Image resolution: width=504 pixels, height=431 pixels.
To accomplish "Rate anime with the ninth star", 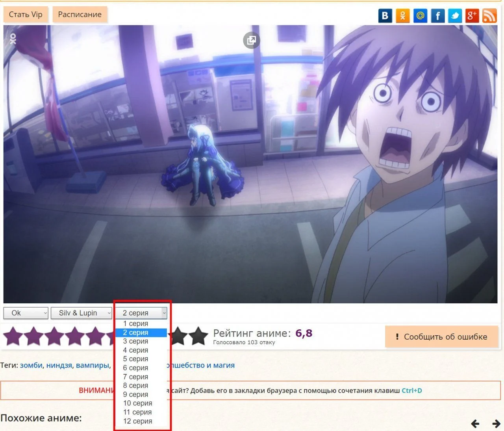I will (x=179, y=336).
